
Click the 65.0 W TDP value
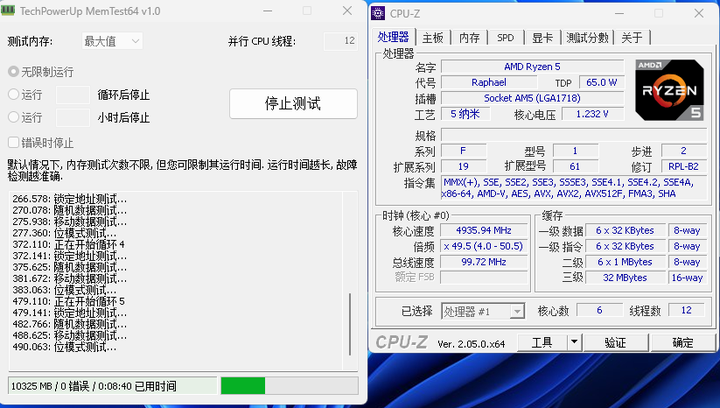601,83
